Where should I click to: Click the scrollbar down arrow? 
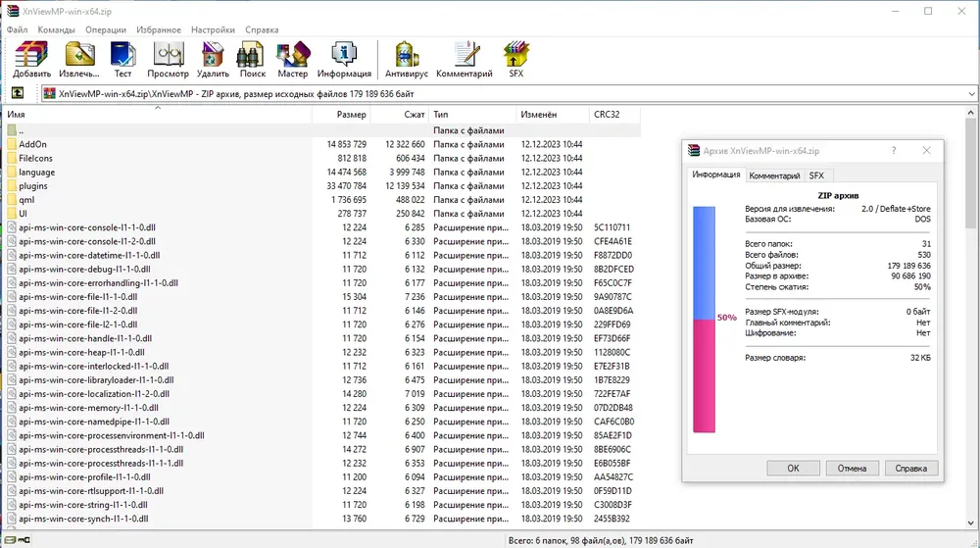[x=970, y=523]
